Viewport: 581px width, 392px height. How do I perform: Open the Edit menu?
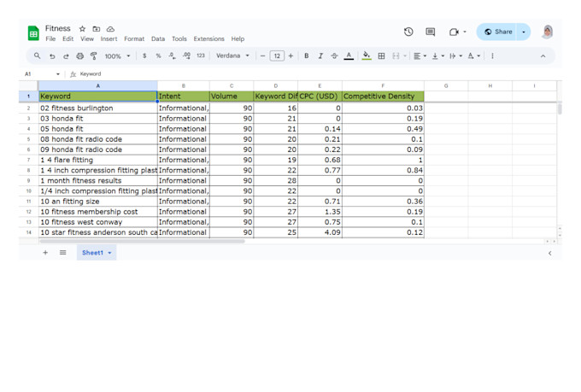coord(67,39)
